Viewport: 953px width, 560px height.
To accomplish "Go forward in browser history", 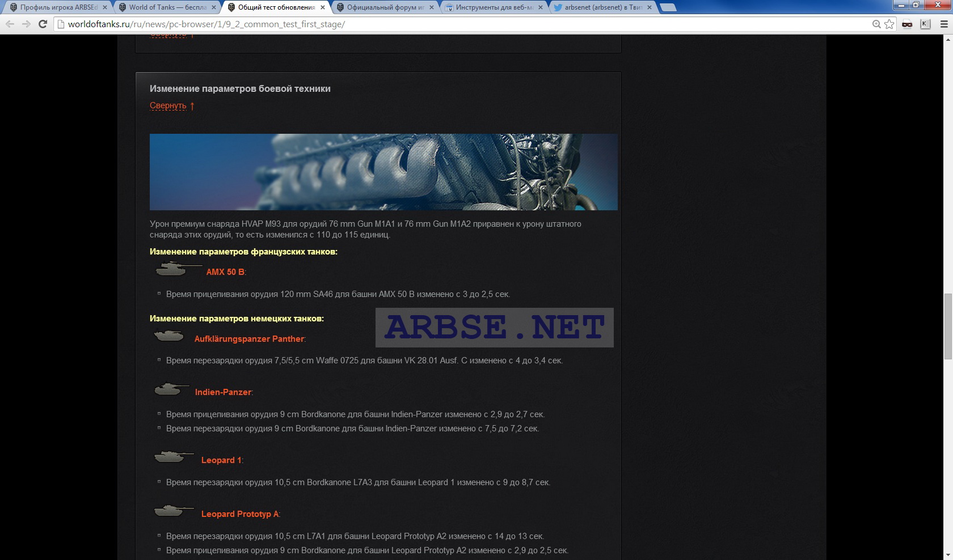I will click(26, 24).
